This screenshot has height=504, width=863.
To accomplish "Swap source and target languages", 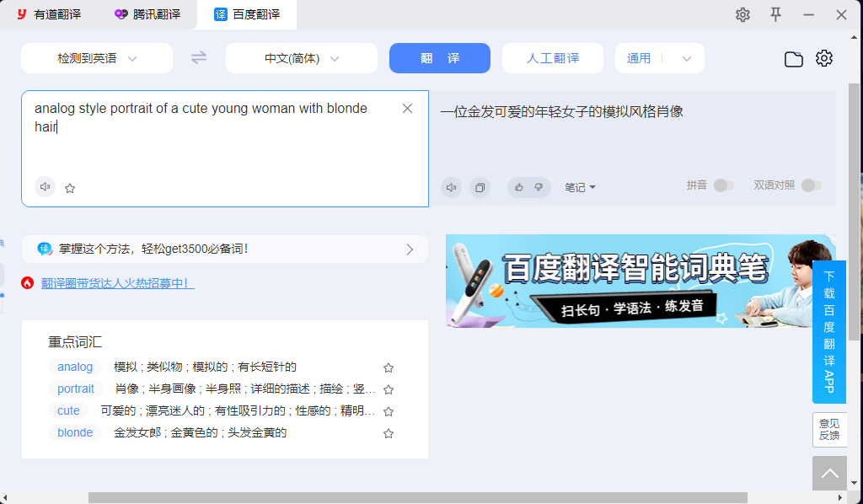I will (x=199, y=58).
